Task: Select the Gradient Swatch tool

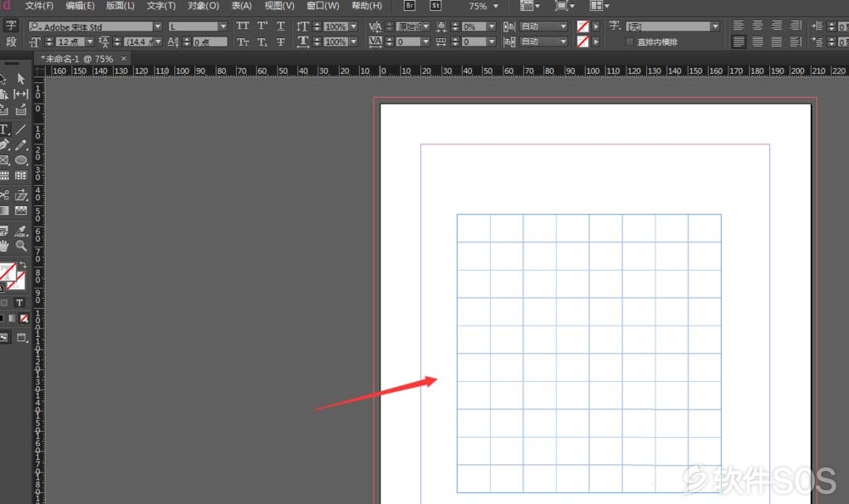Action: click(x=4, y=210)
